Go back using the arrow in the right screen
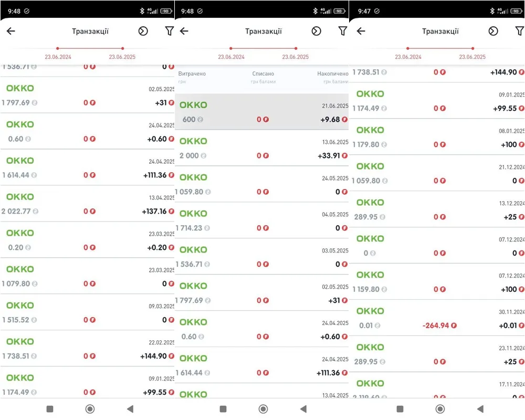Viewport: 525px width, 420px height. coord(361,31)
